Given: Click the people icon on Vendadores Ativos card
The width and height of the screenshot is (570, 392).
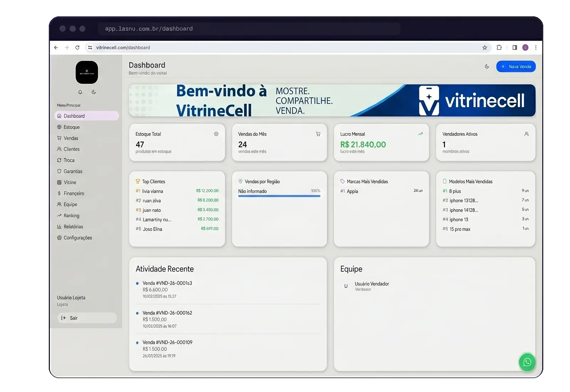Looking at the screenshot, I should tap(527, 134).
